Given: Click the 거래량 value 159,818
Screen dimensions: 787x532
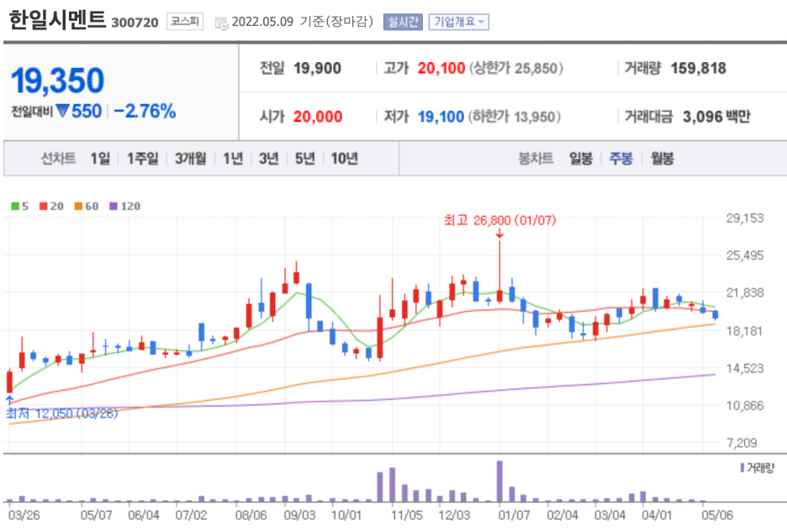Looking at the screenshot, I should [698, 68].
